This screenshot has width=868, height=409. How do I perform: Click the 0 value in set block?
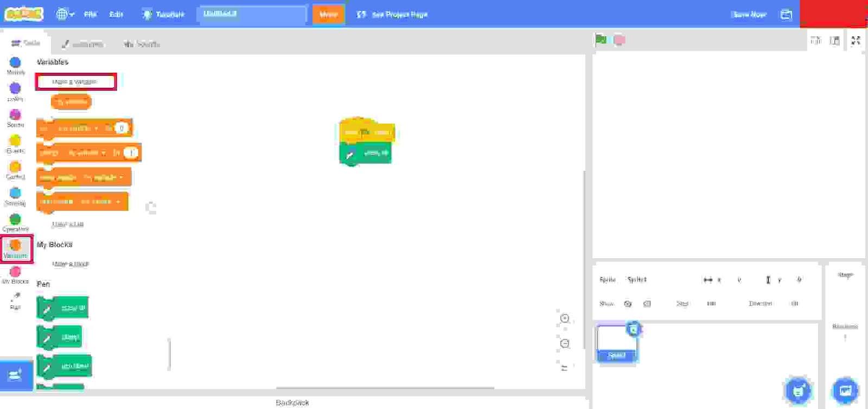pyautogui.click(x=122, y=128)
